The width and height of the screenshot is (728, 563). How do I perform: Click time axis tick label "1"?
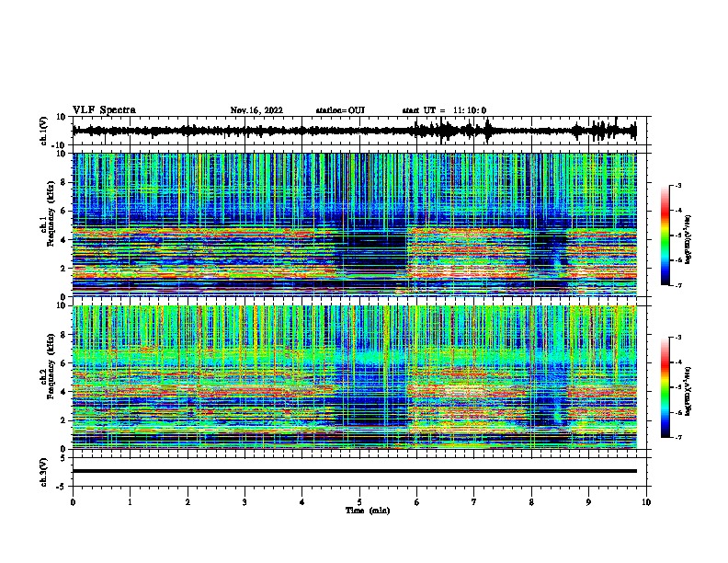(130, 502)
